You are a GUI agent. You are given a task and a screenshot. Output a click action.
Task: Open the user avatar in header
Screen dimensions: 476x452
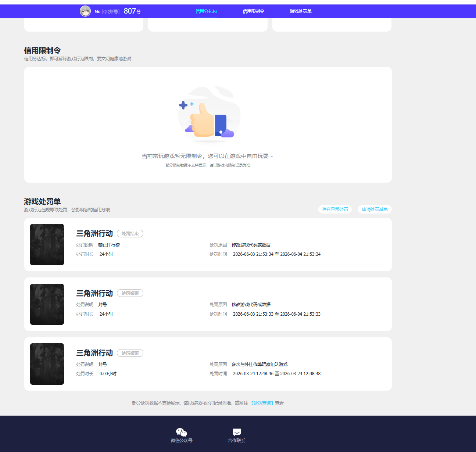tap(85, 11)
